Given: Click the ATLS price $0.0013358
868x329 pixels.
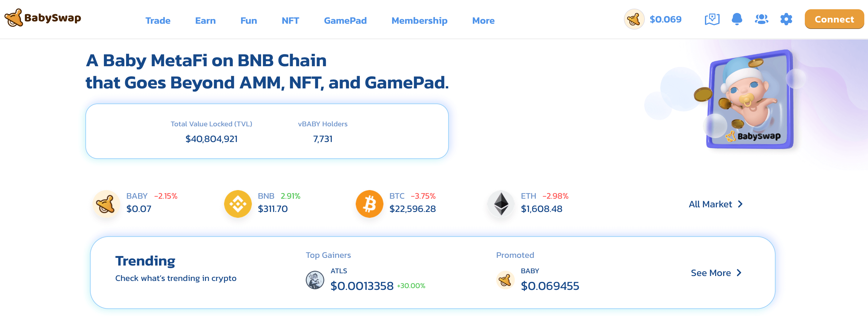Looking at the screenshot, I should [x=362, y=286].
